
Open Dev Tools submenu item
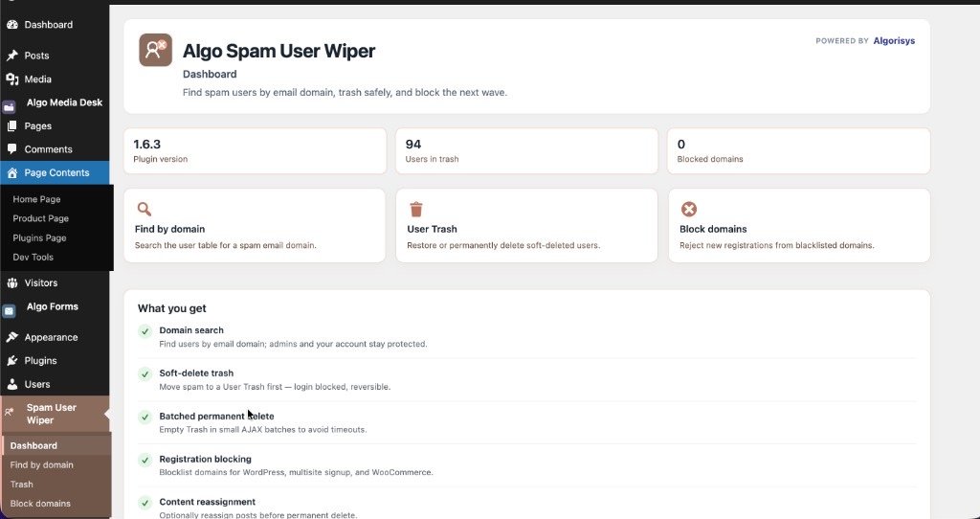tap(33, 258)
